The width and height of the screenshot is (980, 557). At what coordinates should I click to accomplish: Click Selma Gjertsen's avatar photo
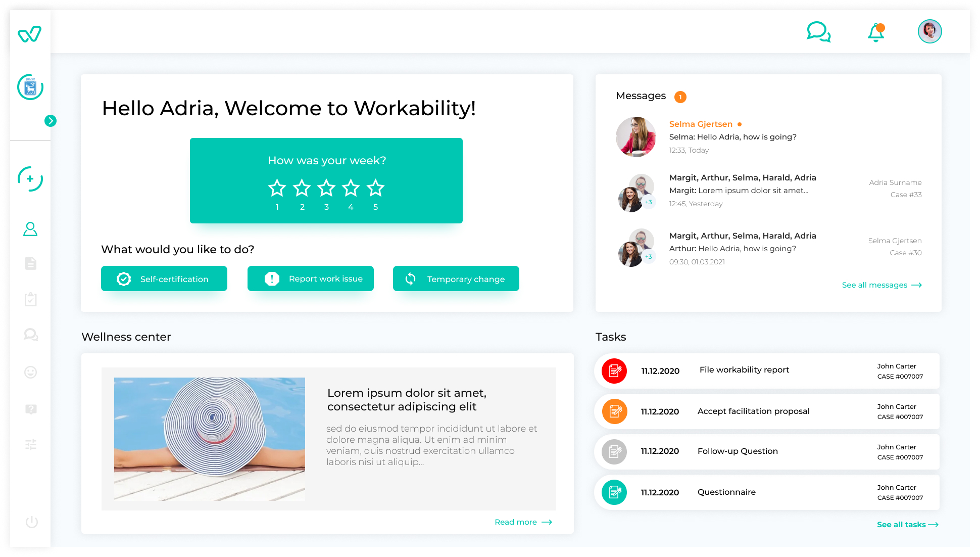[x=635, y=137]
